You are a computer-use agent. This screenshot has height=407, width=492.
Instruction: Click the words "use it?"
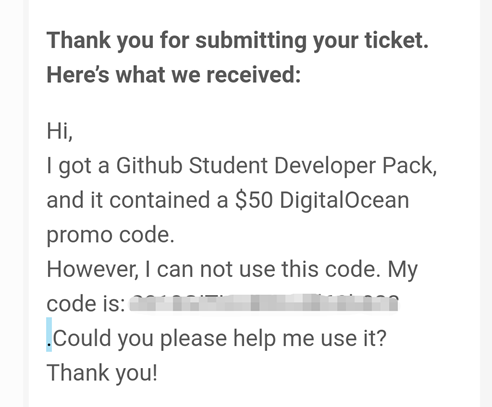point(353,339)
